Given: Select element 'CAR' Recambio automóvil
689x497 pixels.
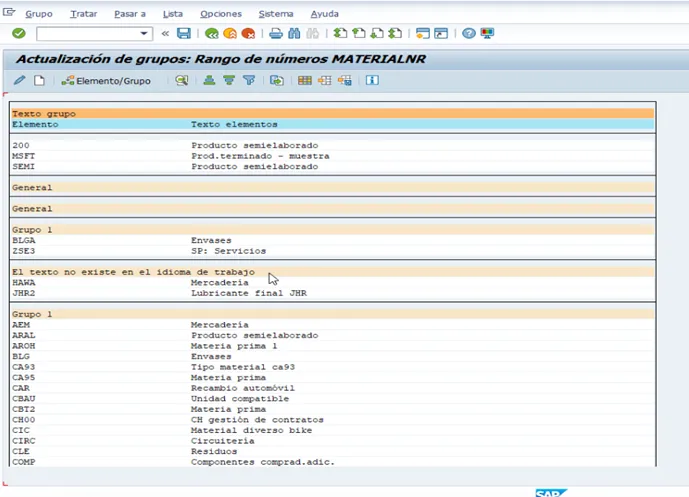Looking at the screenshot, I should tap(333, 388).
